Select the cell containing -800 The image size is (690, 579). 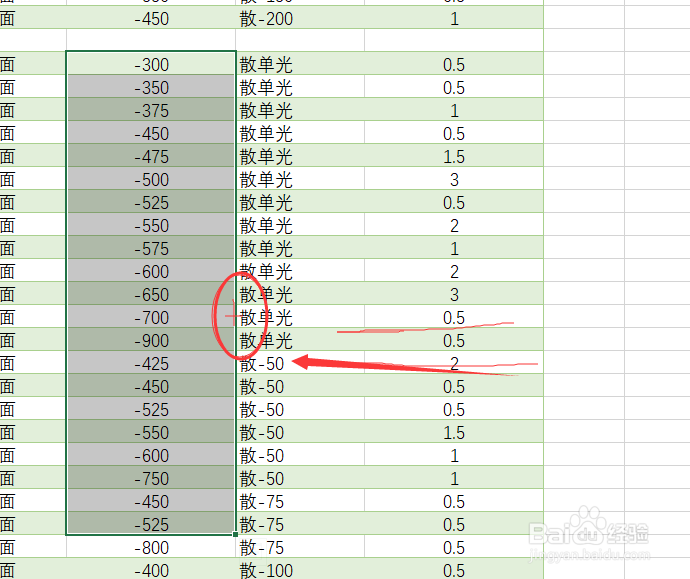[151, 547]
